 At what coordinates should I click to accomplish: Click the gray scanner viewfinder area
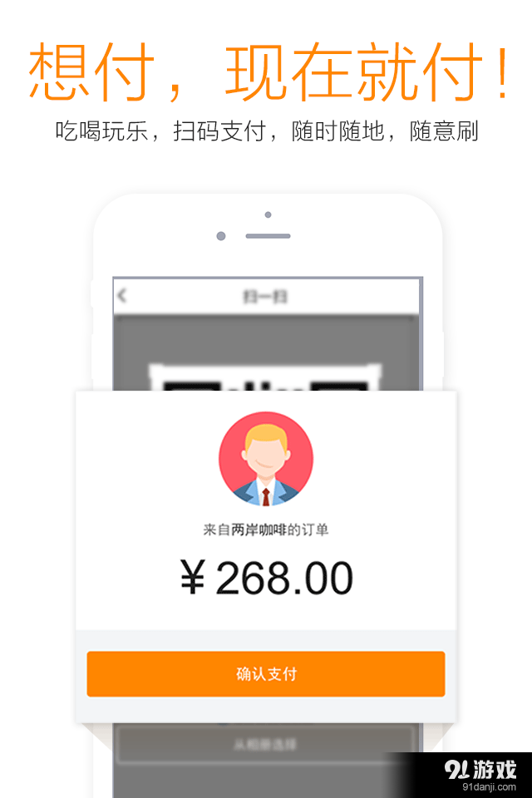click(x=268, y=352)
